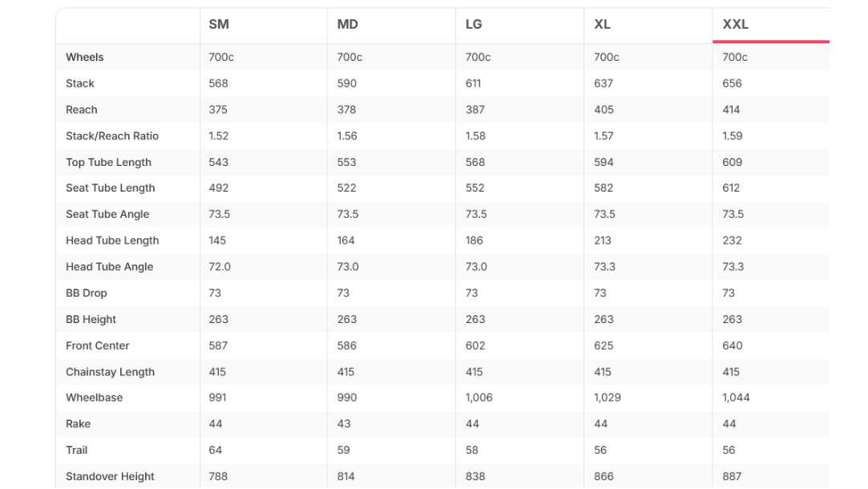This screenshot has width=868, height=489.
Task: Select the SM size column header
Action: coord(219,24)
